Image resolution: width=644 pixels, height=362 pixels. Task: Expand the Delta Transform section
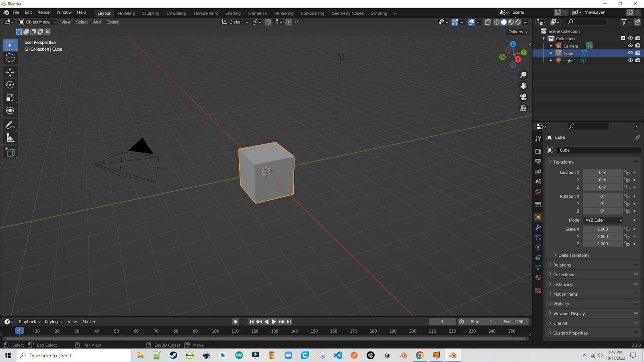point(572,255)
